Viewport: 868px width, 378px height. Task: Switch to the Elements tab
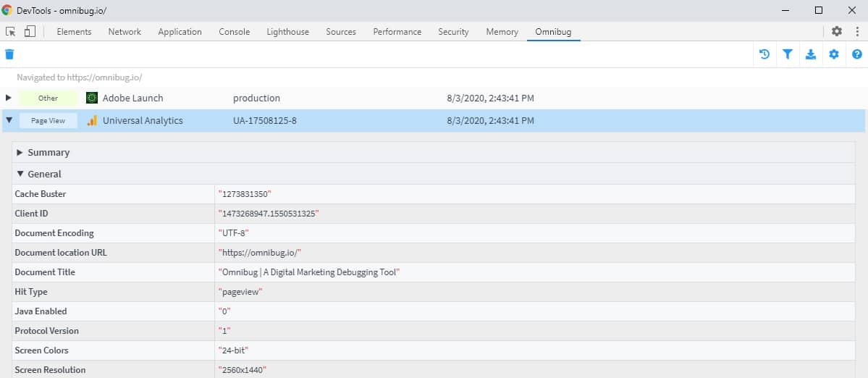point(74,32)
